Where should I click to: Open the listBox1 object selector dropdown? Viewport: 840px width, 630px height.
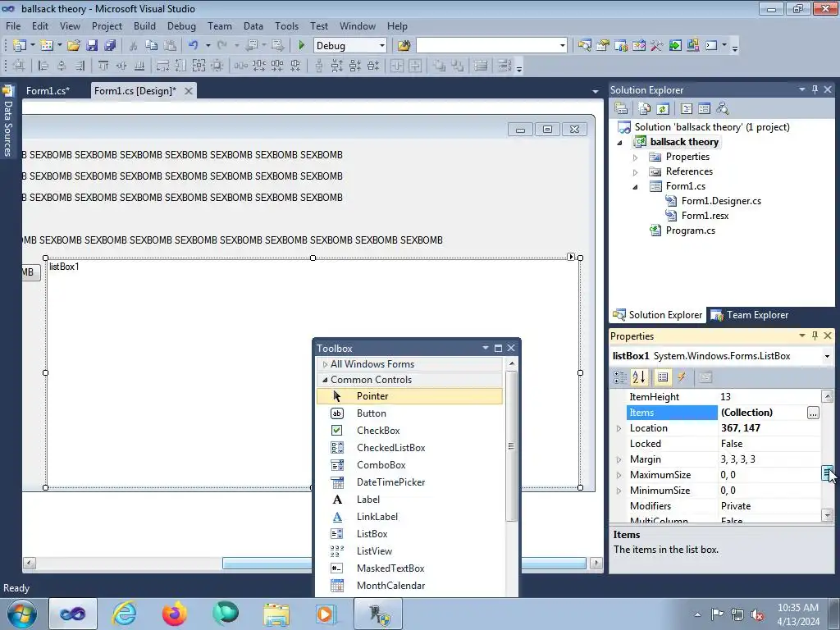click(x=827, y=356)
